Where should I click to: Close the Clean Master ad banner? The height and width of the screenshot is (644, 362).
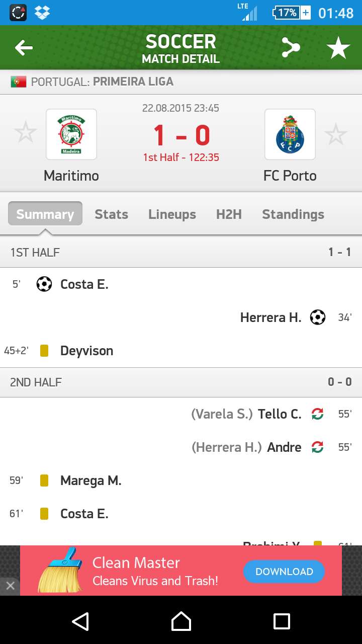pyautogui.click(x=10, y=586)
